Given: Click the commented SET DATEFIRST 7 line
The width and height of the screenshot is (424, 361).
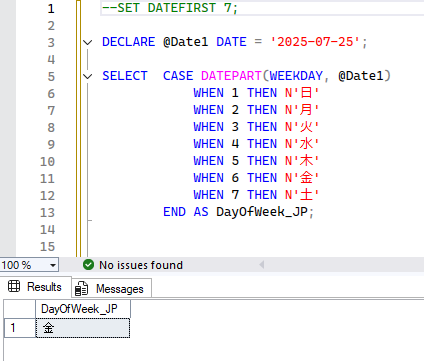Looking at the screenshot, I should coord(170,8).
